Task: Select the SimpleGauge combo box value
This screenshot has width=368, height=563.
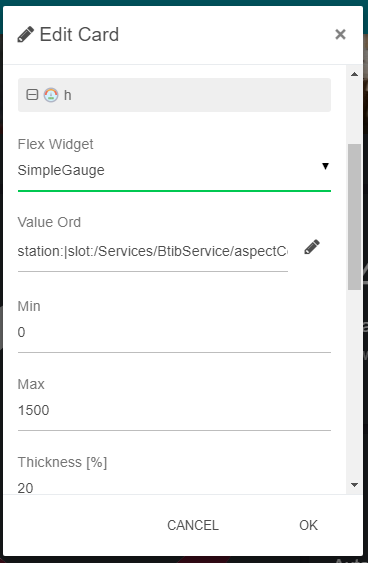Action: point(174,170)
